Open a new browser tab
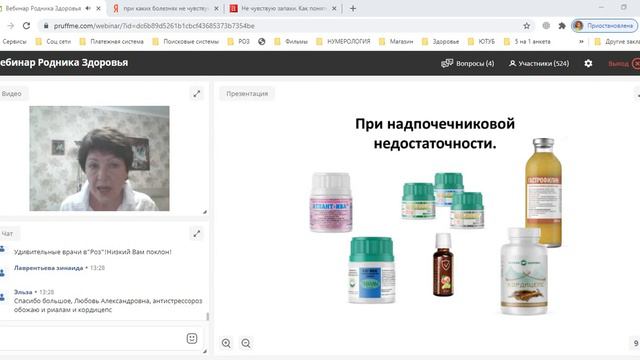Screen dimensions: 640x360 tap(353, 9)
